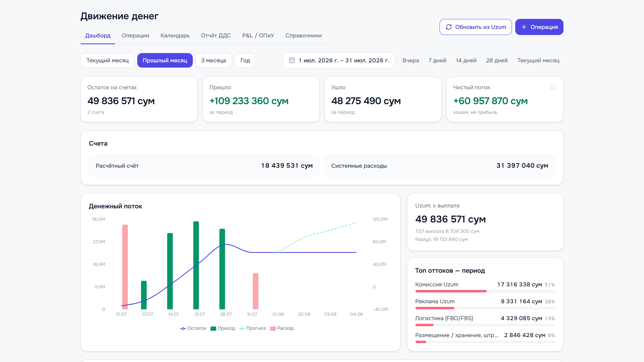Open the P&L / ОПиУ tab
Viewport: 644px width, 362px height.
[x=258, y=35]
